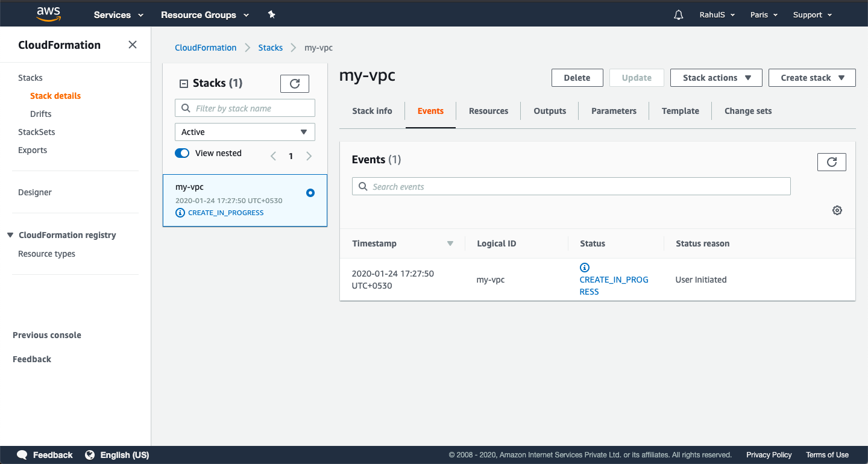
Task: Close the CloudFormation side navigation
Action: coord(132,44)
